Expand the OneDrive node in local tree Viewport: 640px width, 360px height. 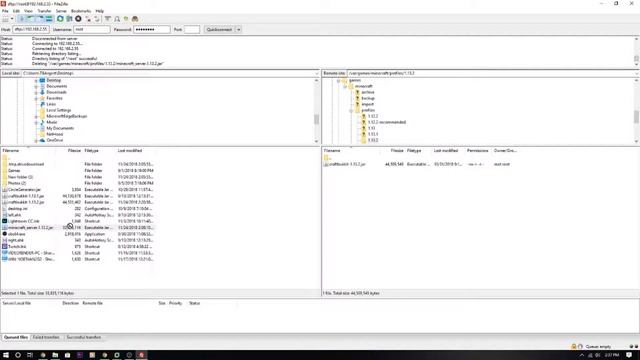tap(36, 140)
